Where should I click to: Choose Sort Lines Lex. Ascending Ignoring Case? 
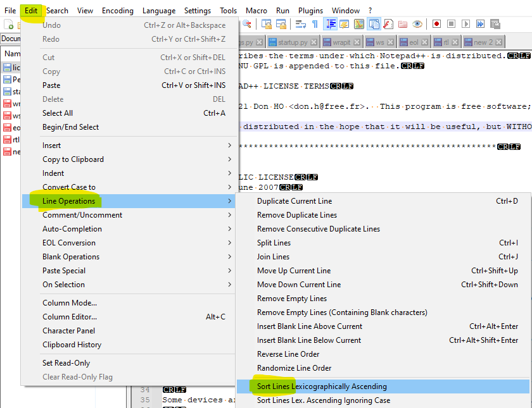(x=383, y=400)
